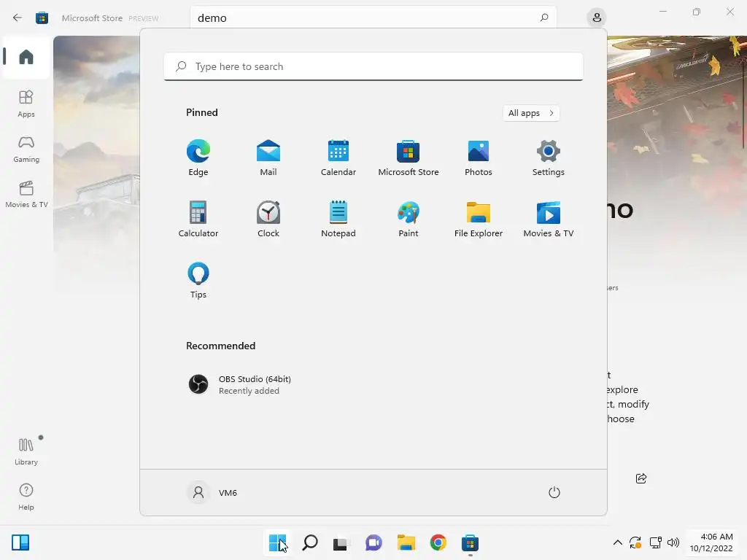Open Task View on the taskbar
Viewport: 747px width, 560px height.
pyautogui.click(x=340, y=542)
